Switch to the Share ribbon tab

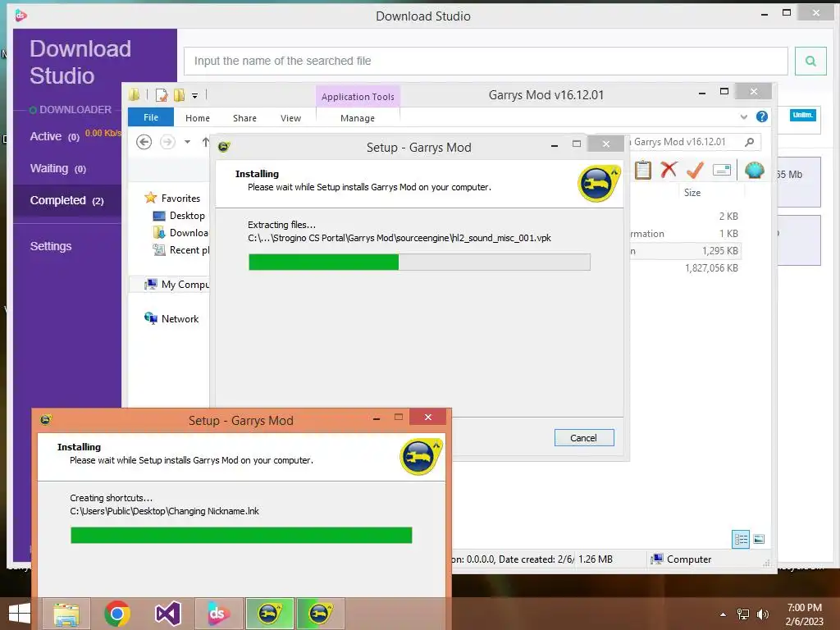tap(244, 118)
